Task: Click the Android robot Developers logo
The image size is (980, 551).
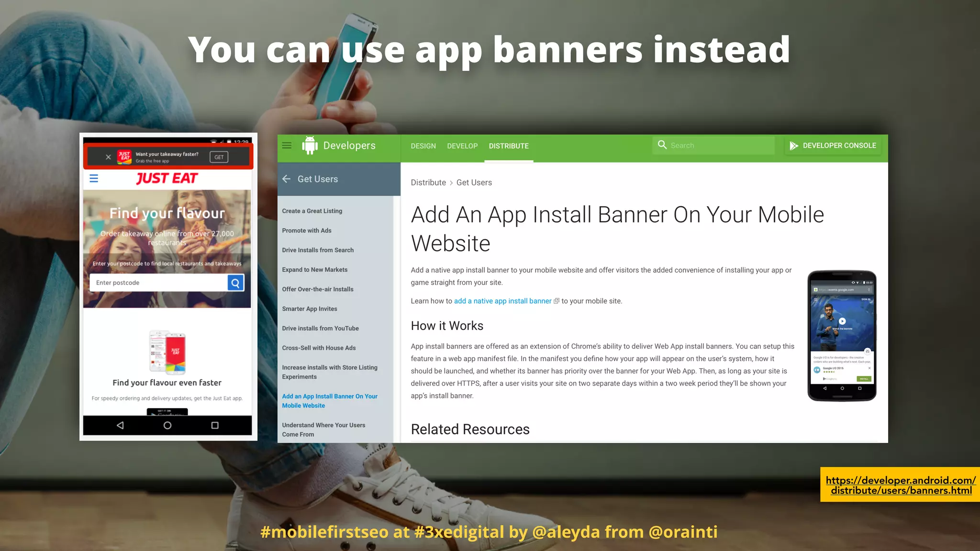Action: click(x=339, y=145)
